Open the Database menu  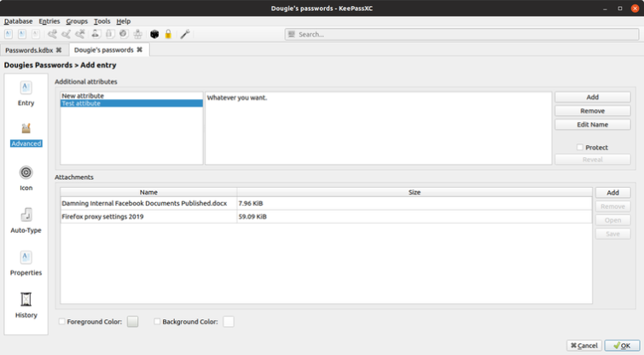click(x=18, y=21)
